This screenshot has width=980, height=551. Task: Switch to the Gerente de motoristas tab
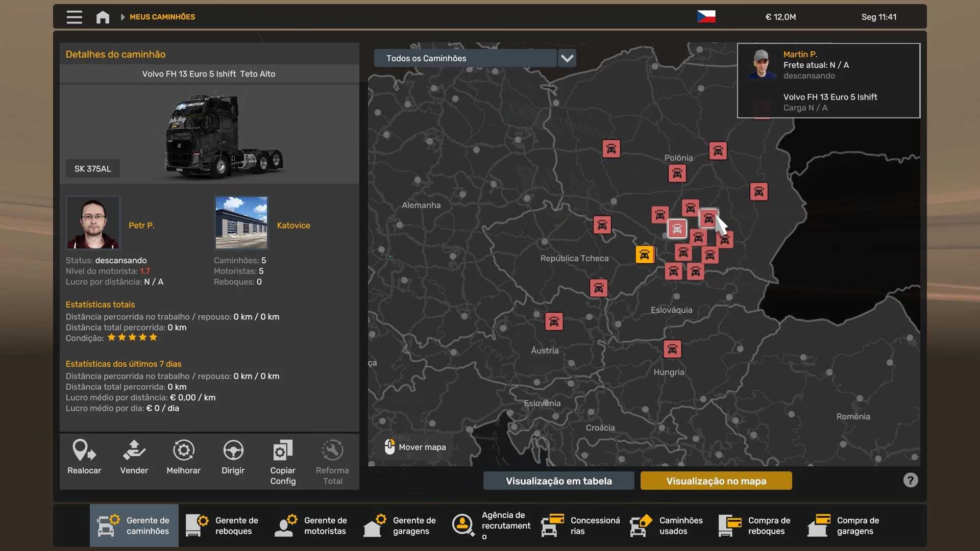pyautogui.click(x=312, y=525)
